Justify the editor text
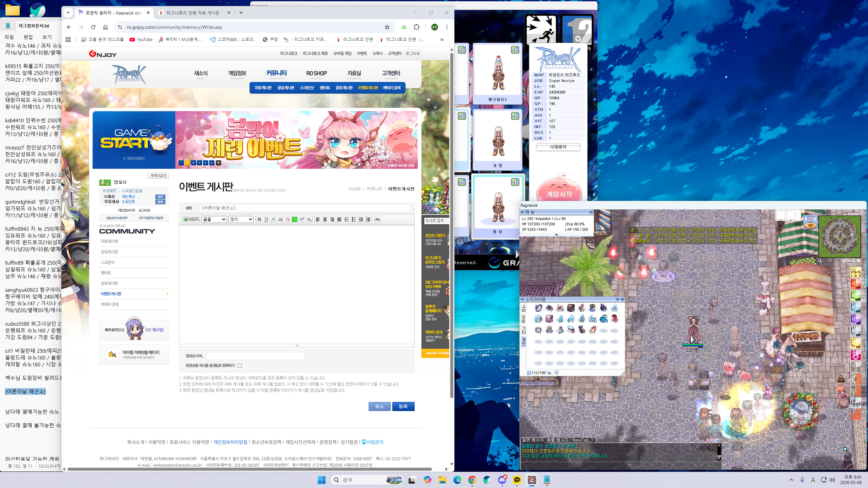868x488 pixels. click(x=339, y=220)
